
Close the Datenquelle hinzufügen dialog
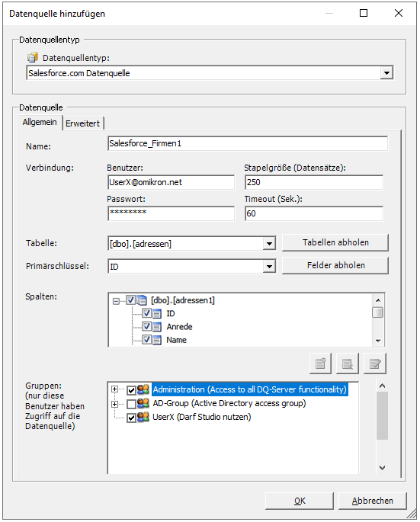click(399, 13)
